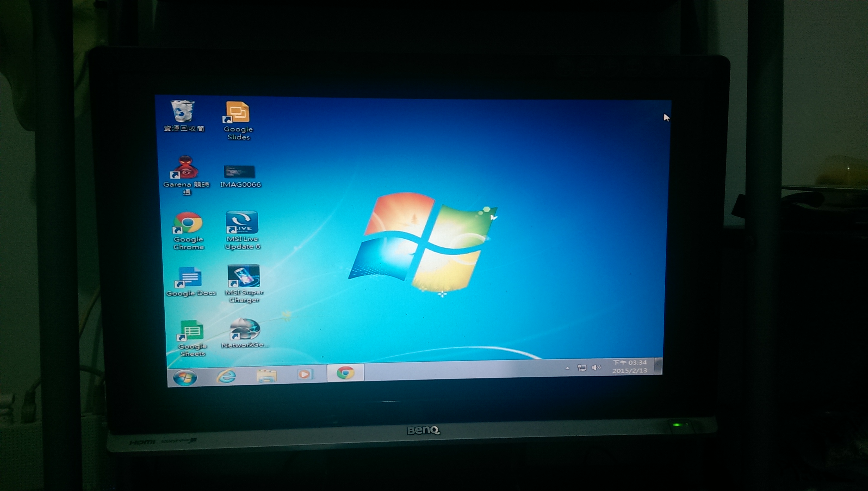Click the date 2015/2/13 in the tray
The width and height of the screenshot is (868, 491).
pyautogui.click(x=630, y=371)
